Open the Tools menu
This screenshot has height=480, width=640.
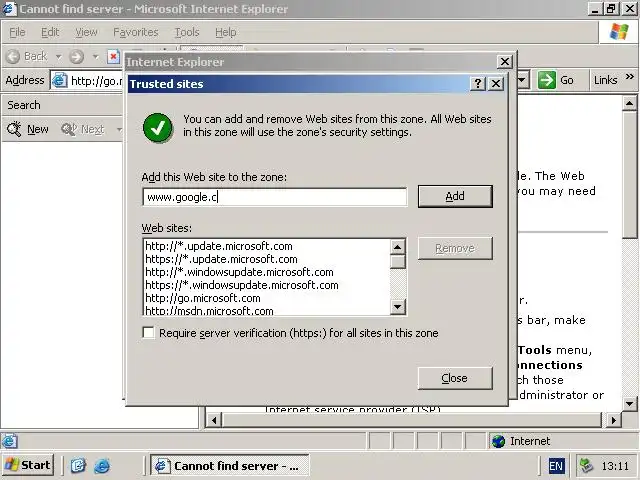coord(187,32)
